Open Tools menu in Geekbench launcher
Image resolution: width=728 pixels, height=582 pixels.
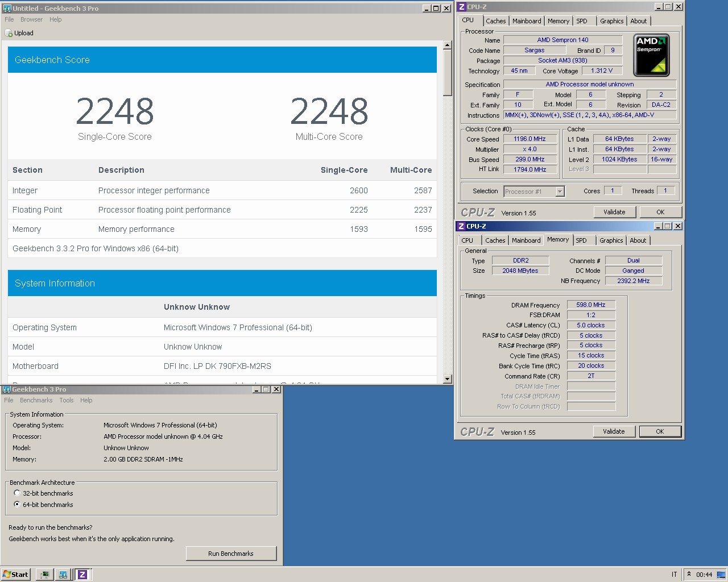click(x=67, y=400)
